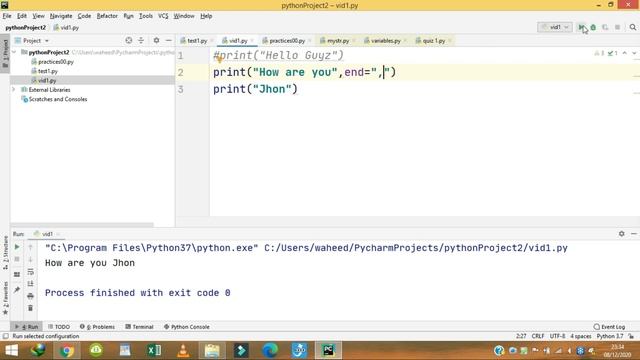This screenshot has height=360, width=640.
Task: Click print icon in the Run console toolbar
Action: 30,296
